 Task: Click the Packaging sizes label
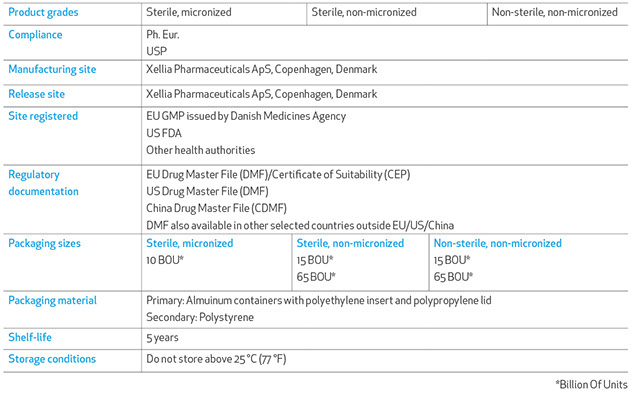45,243
